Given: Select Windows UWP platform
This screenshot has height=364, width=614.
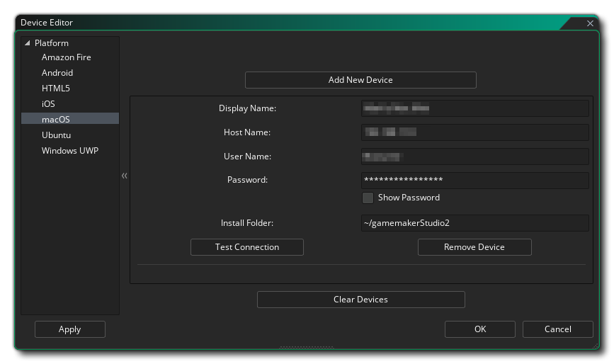Looking at the screenshot, I should (x=69, y=151).
